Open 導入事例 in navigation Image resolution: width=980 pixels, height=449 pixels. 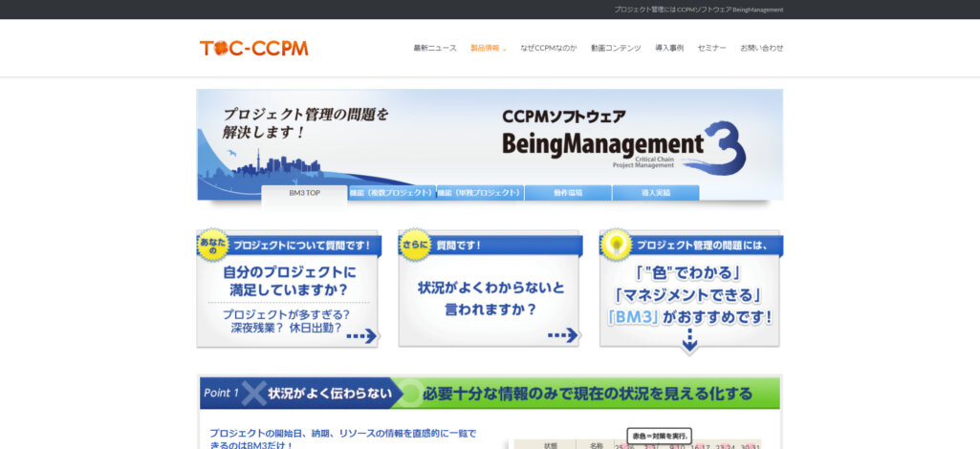pyautogui.click(x=668, y=48)
